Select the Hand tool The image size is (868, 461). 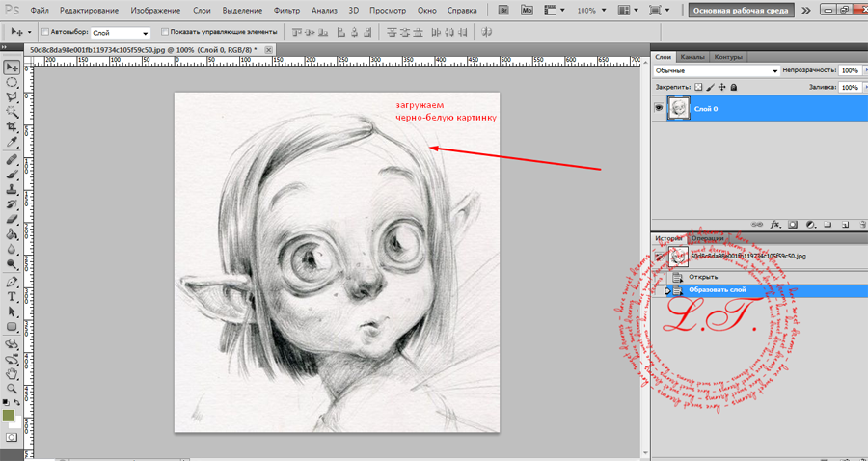click(12, 374)
